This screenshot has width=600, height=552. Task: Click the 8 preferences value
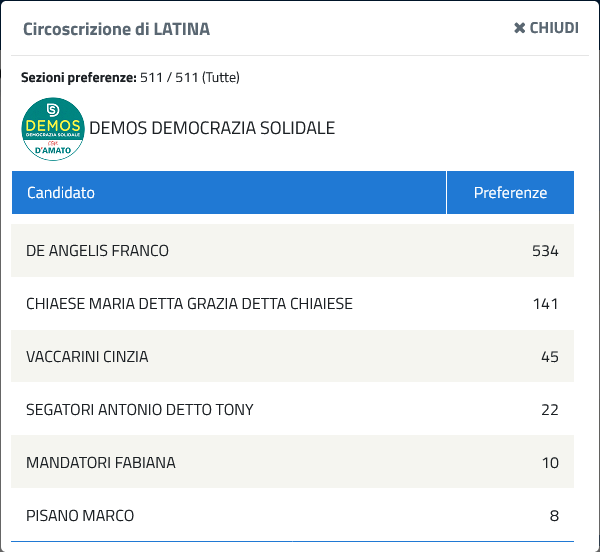click(554, 516)
